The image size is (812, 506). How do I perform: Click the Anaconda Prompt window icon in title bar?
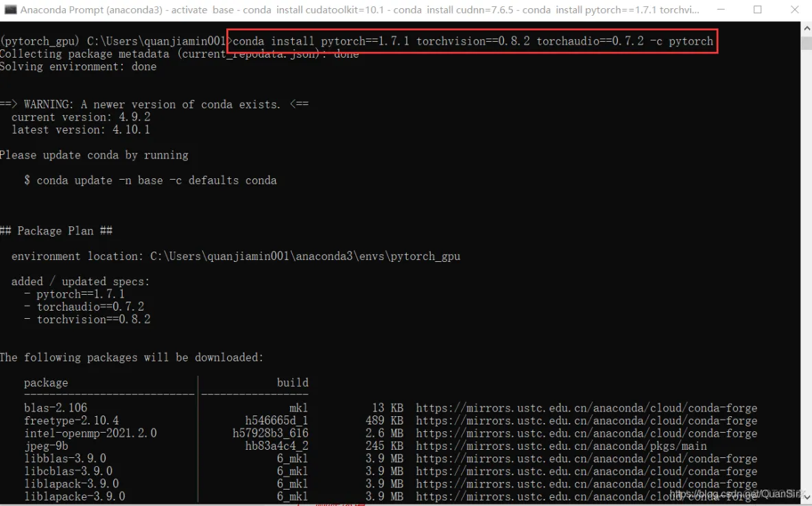pyautogui.click(x=10, y=10)
